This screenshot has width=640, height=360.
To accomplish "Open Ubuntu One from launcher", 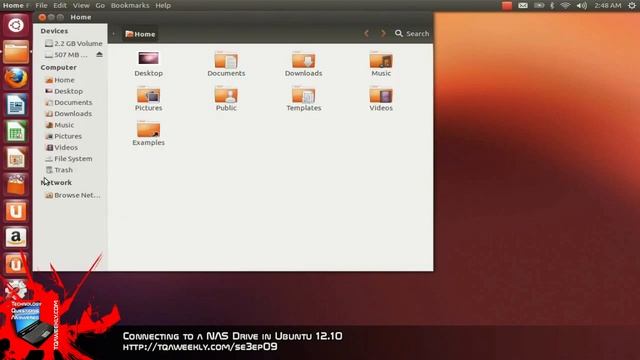I will click(16, 211).
